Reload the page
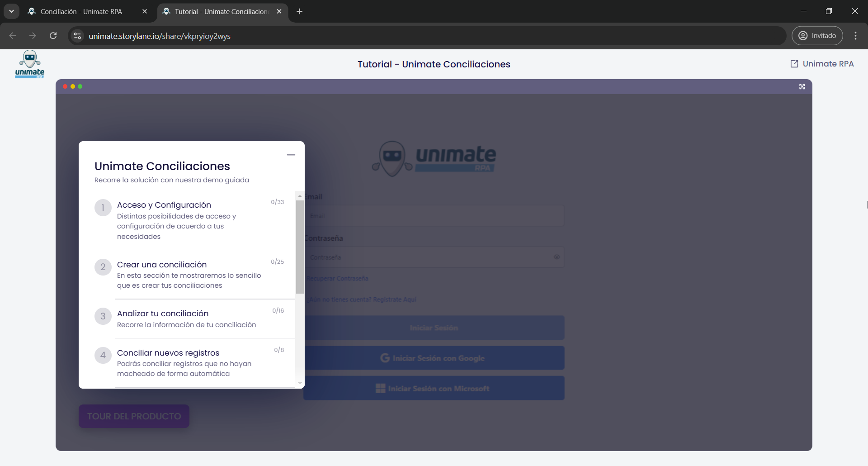Image resolution: width=868 pixels, height=466 pixels. click(53, 36)
